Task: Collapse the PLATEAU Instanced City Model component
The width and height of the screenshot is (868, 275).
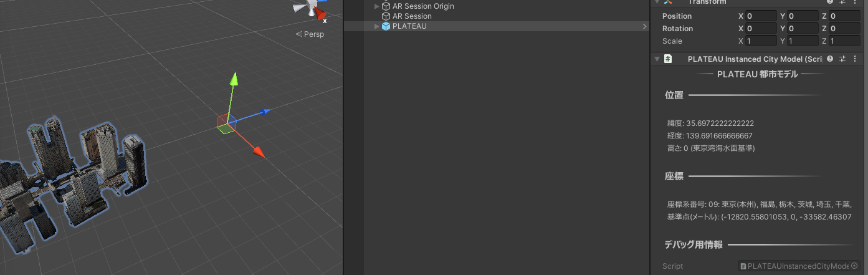Action: [657, 59]
